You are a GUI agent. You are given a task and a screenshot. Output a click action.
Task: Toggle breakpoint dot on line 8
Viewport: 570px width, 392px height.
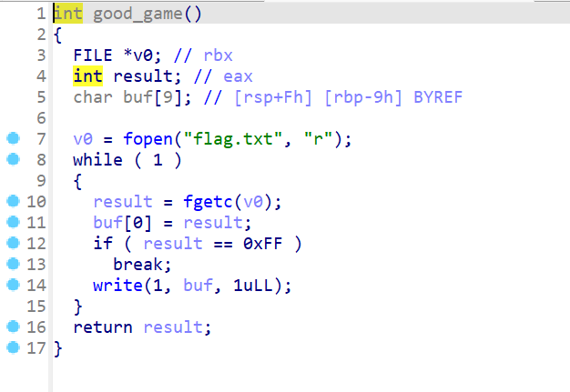click(x=12, y=160)
